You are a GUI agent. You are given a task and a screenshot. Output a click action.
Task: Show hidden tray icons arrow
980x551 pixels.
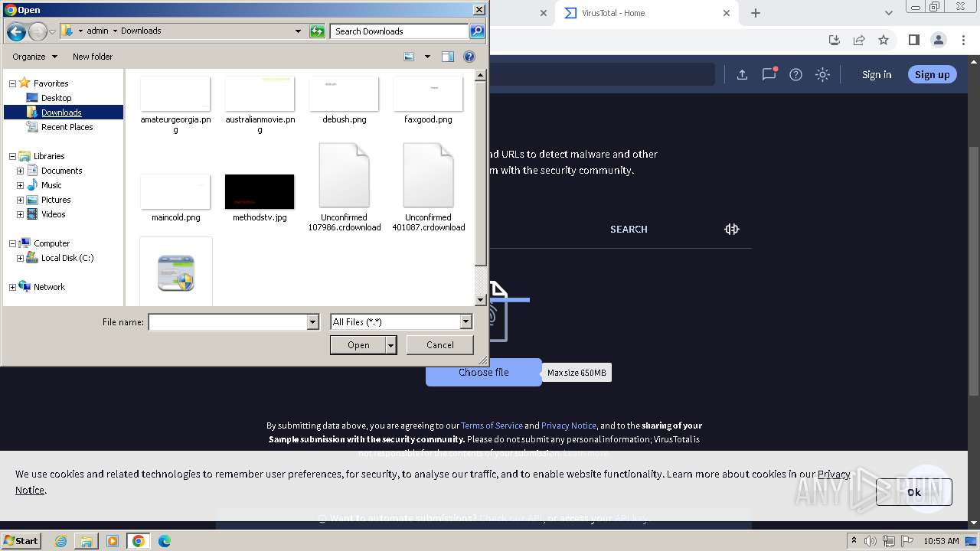pos(854,541)
